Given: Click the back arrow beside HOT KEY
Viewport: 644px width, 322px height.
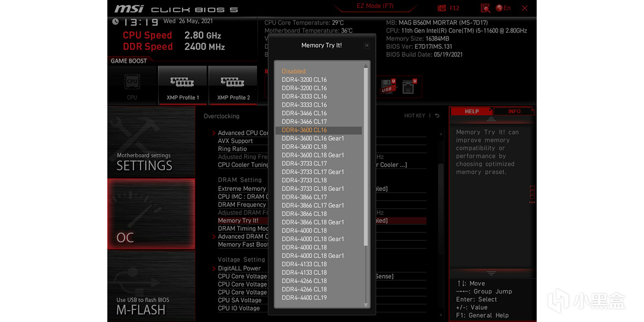Looking at the screenshot, I should pyautogui.click(x=437, y=116).
